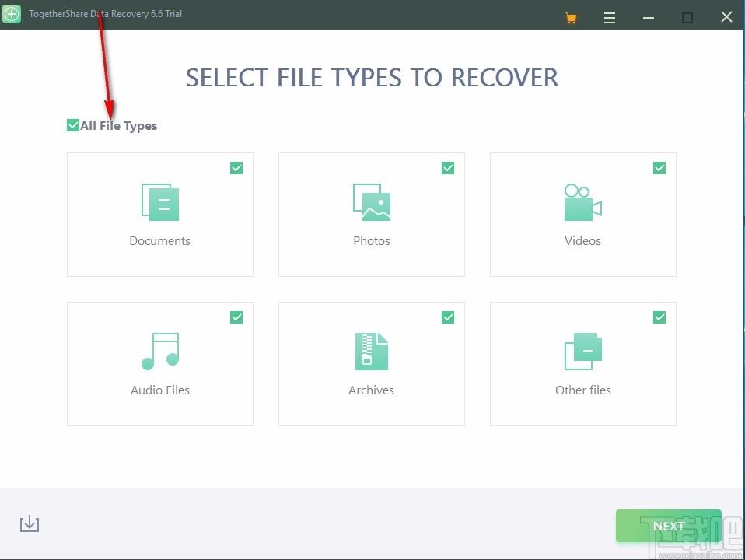745x560 pixels.
Task: Click the Archives zip file icon
Action: tap(372, 352)
